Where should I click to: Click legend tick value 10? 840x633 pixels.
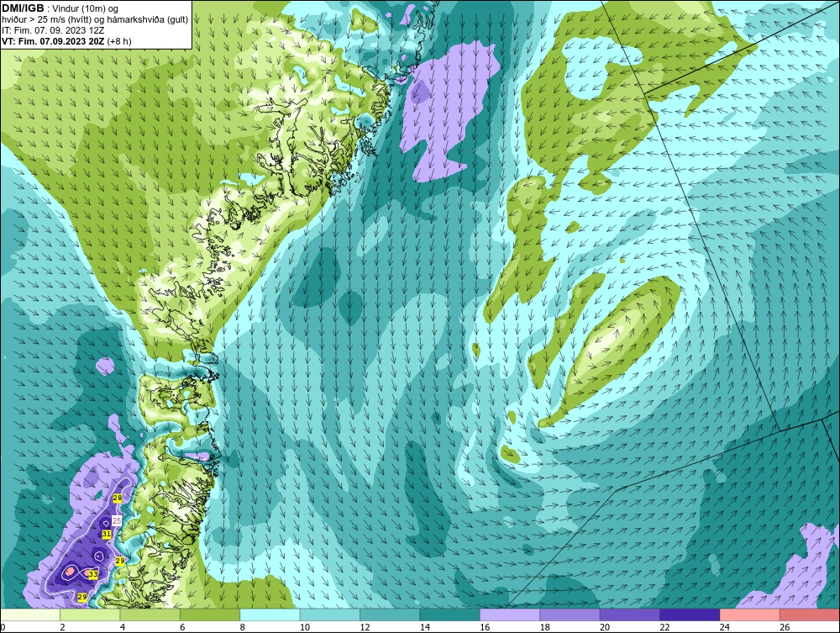tap(305, 627)
